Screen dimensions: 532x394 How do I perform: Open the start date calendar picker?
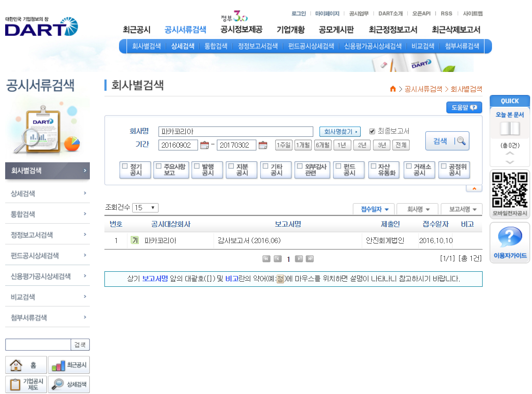[204, 145]
